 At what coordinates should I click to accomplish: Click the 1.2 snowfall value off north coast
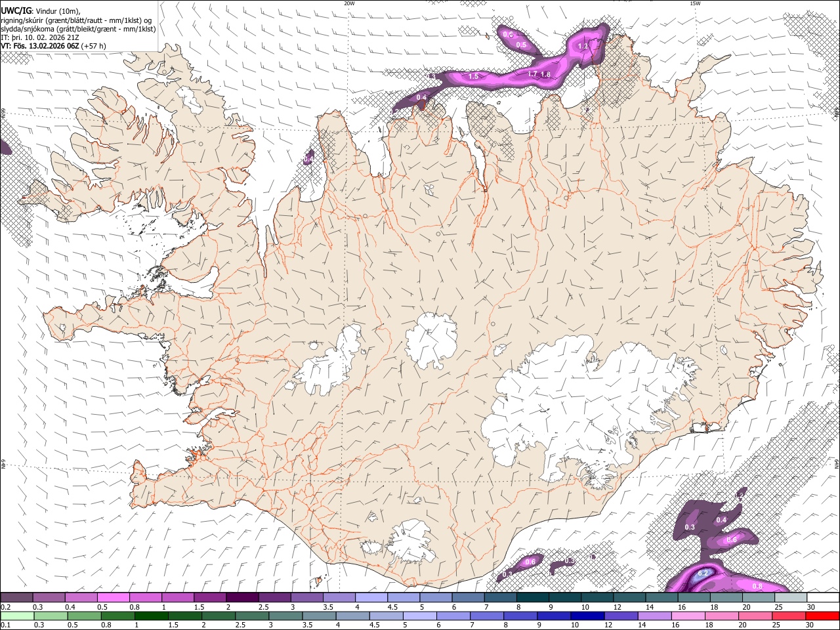coord(581,47)
